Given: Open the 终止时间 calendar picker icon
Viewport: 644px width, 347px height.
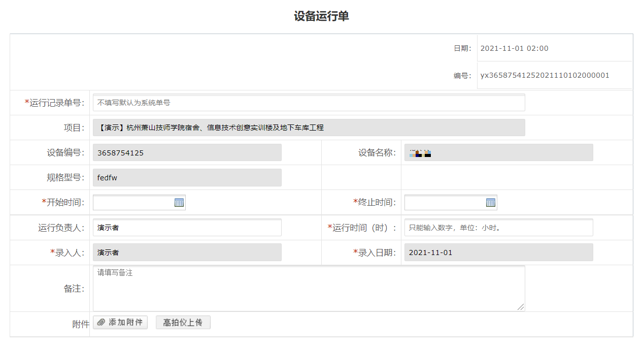Looking at the screenshot, I should [x=490, y=203].
